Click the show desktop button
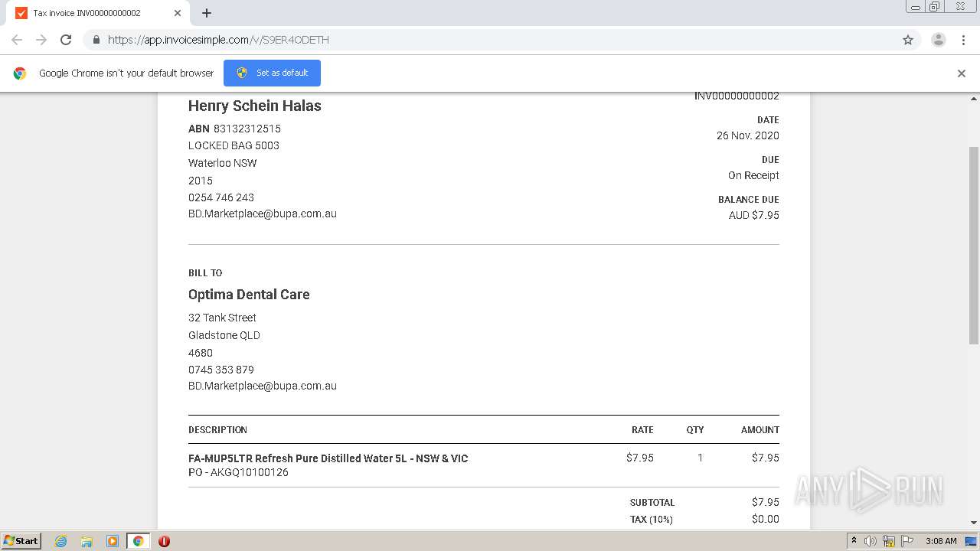Image resolution: width=980 pixels, height=551 pixels. (972, 541)
